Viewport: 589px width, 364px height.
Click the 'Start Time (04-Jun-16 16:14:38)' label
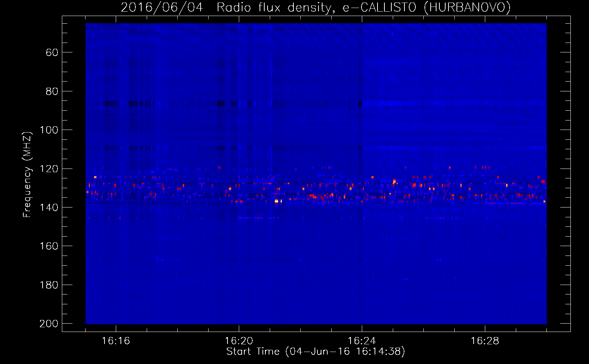point(316,352)
